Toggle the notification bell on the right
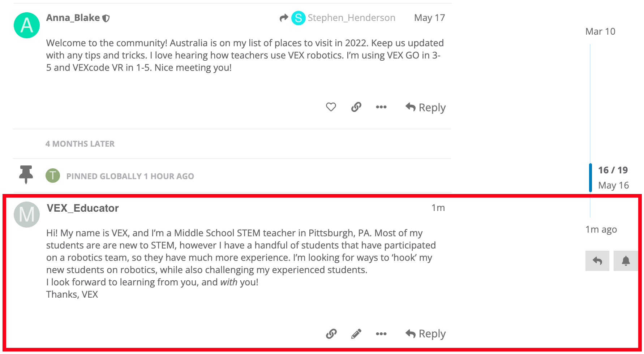This screenshot has width=644, height=354. point(625,261)
